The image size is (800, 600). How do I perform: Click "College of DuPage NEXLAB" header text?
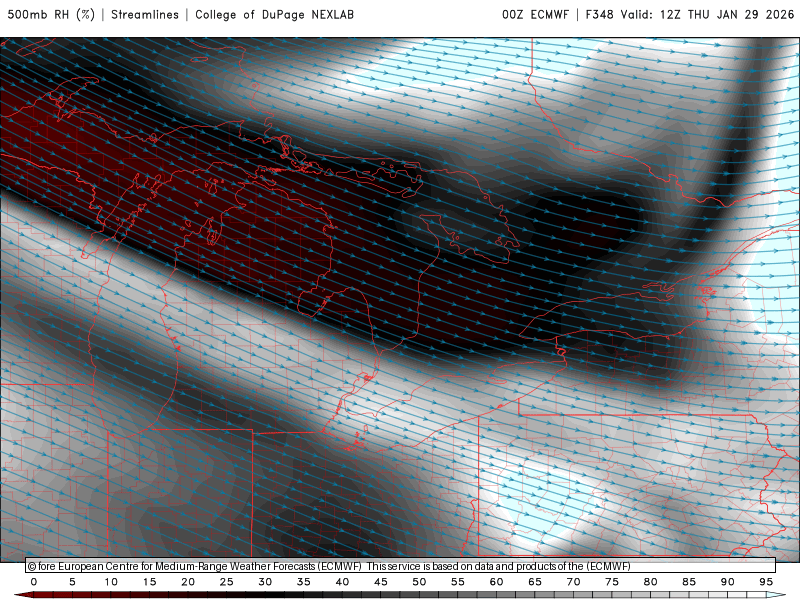click(274, 14)
